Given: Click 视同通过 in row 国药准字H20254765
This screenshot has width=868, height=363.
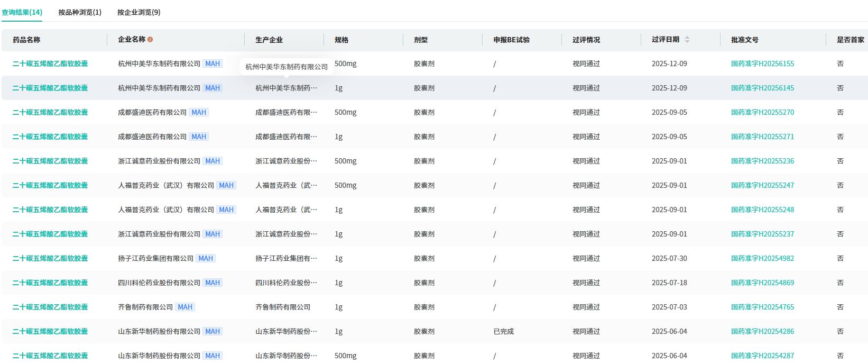Looking at the screenshot, I should 586,307.
